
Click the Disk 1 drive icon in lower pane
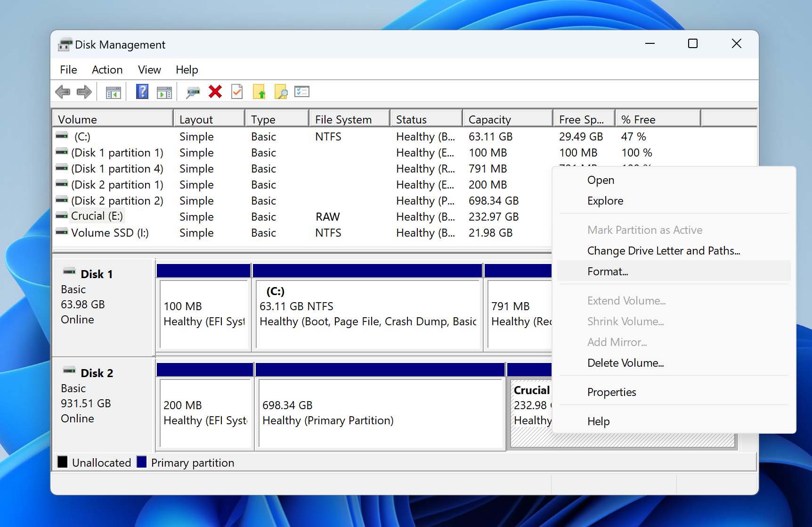pyautogui.click(x=69, y=272)
